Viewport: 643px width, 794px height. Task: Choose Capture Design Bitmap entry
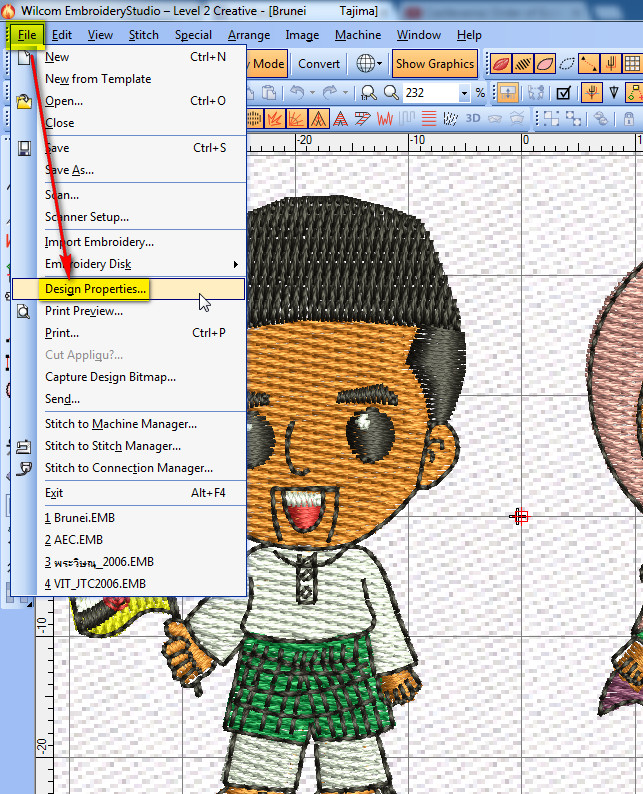coord(129,377)
